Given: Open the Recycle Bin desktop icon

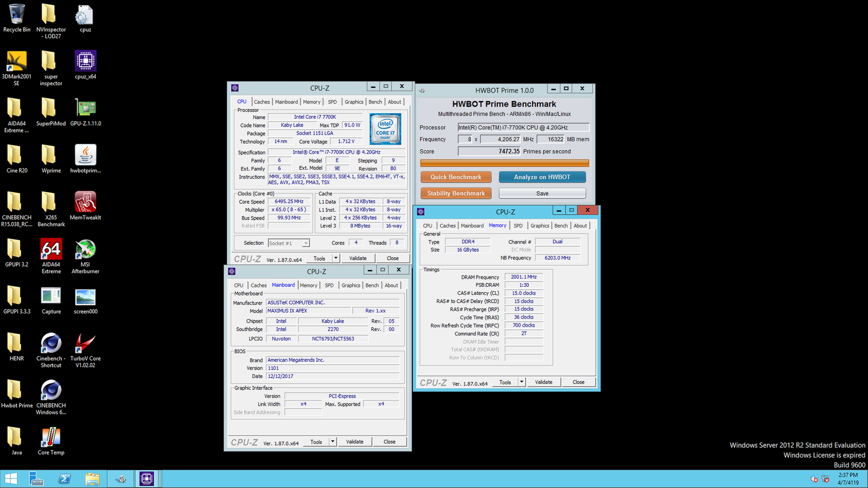Looking at the screenshot, I should point(17,19).
